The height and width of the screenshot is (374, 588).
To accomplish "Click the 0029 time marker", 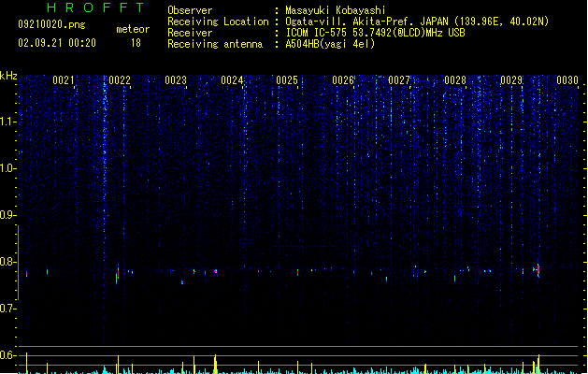I will 511,80.
